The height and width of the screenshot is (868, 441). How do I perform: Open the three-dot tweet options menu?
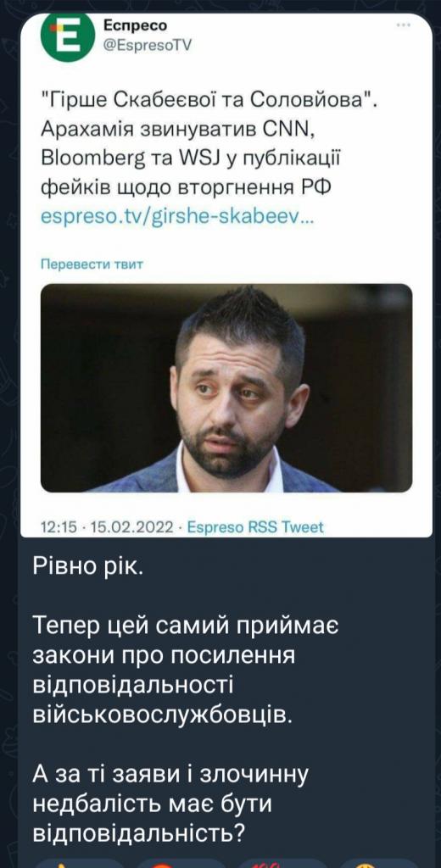click(x=404, y=26)
